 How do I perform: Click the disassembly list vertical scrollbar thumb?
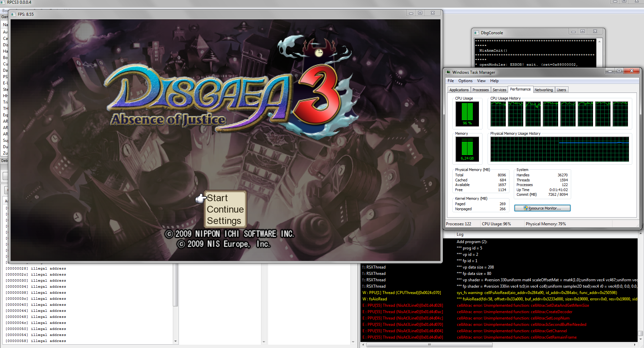click(x=176, y=285)
